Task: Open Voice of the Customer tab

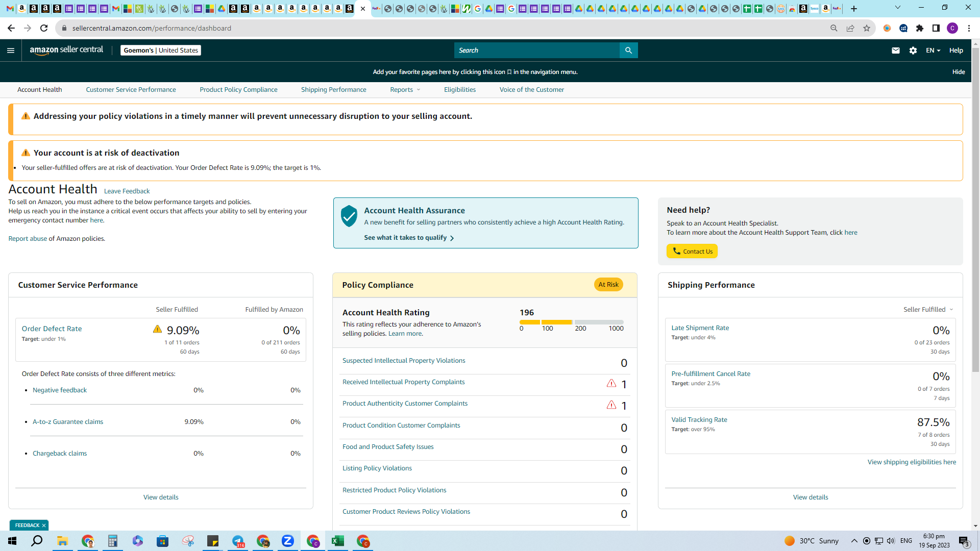Action: point(531,89)
